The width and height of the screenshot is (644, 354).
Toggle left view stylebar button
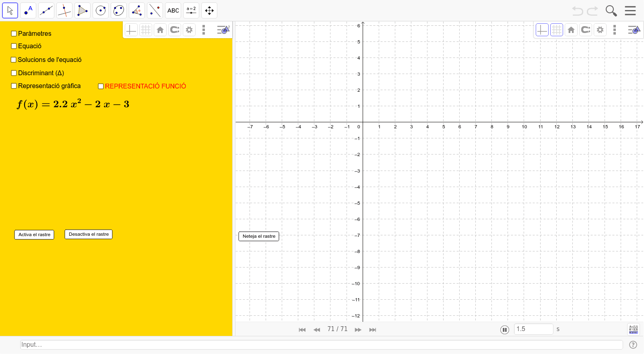[223, 30]
